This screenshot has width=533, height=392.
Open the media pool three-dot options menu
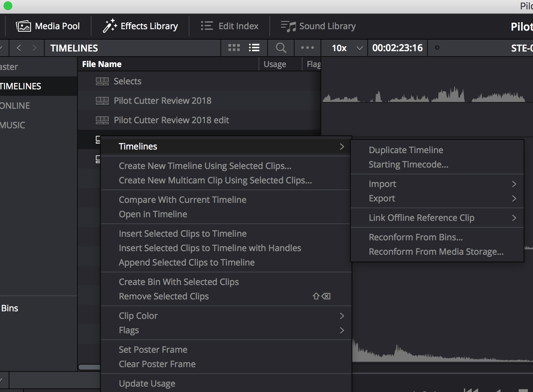point(308,48)
